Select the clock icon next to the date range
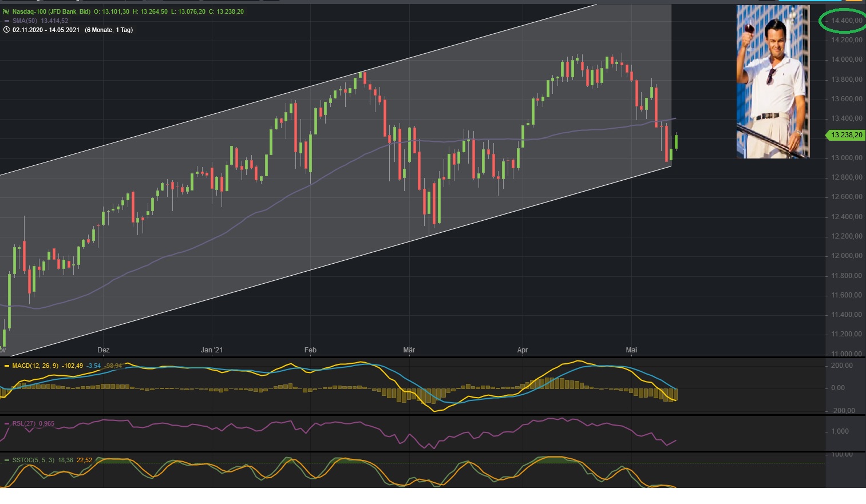Image resolution: width=866 pixels, height=504 pixels. coord(7,30)
